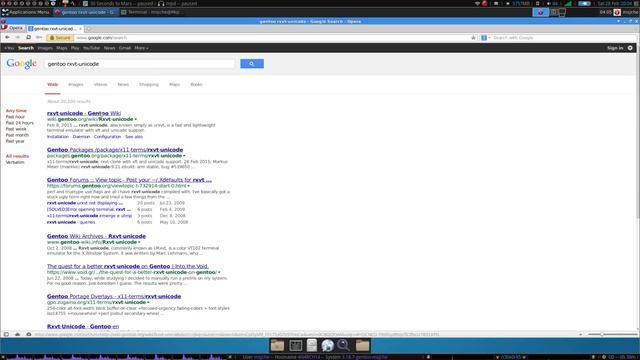The image size is (640, 360).
Task: Click the headphones icon in top panel
Action: (161, 3)
